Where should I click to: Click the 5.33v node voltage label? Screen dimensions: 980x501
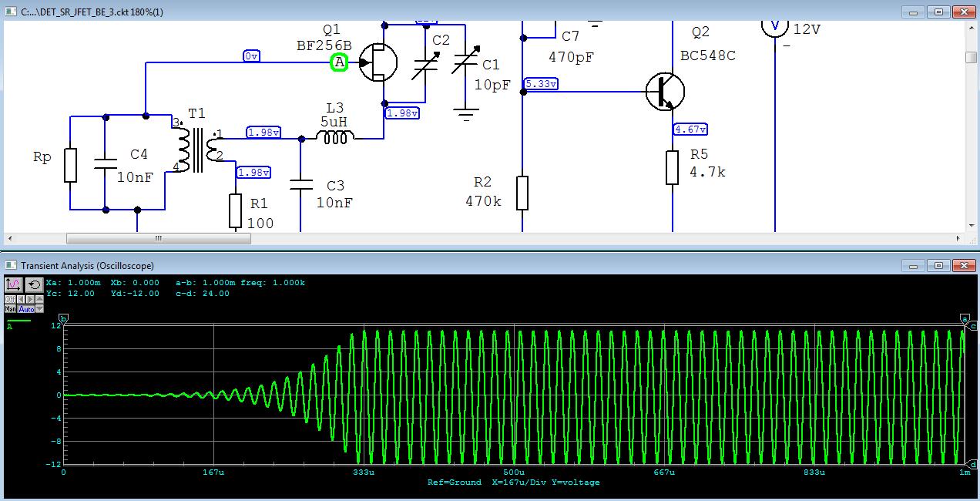(x=542, y=83)
